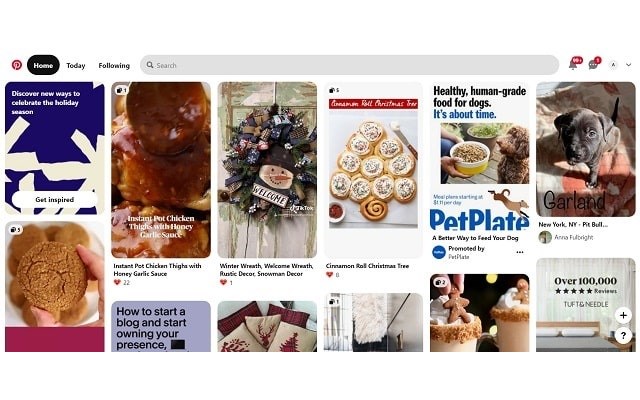Open the messages speech bubble icon

pyautogui.click(x=593, y=64)
